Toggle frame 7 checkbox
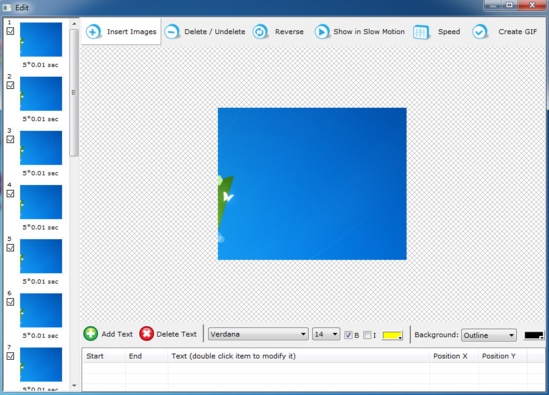 11,356
